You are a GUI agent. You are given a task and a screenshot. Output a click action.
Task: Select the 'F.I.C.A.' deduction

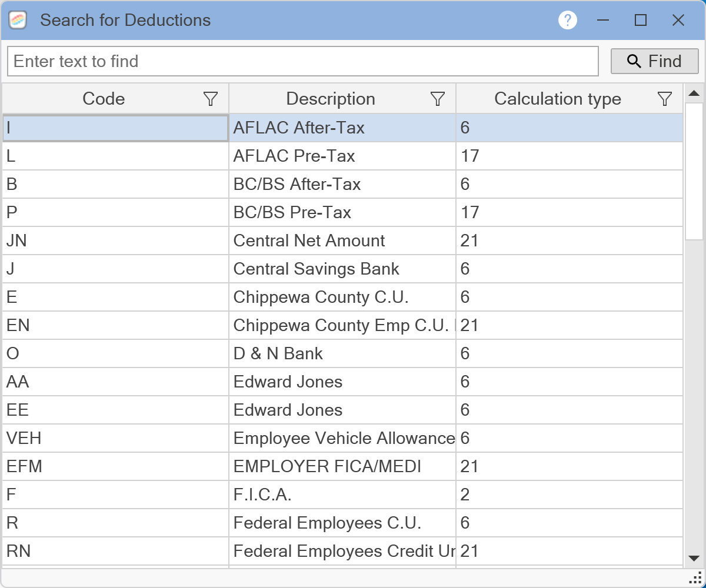pos(342,495)
